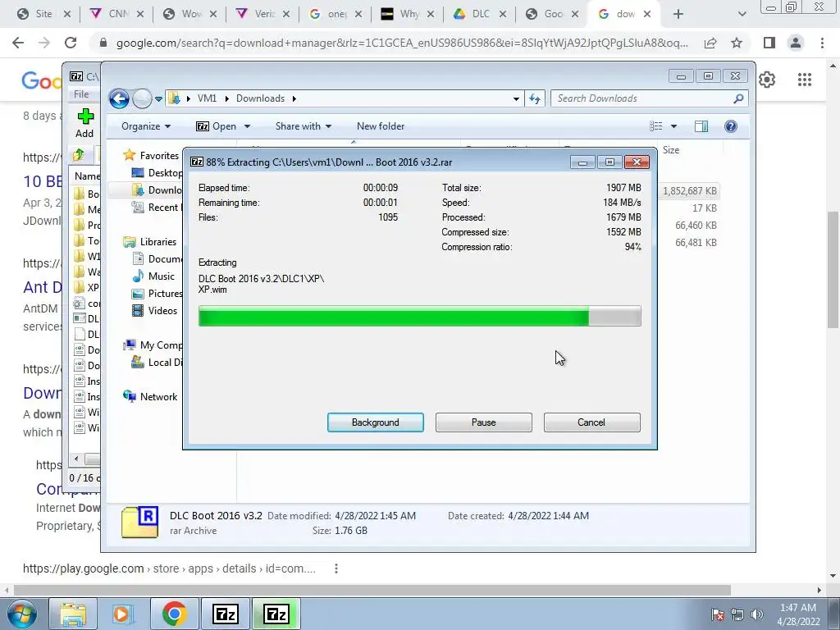Click the 66,460 KB size cell

tap(696, 225)
